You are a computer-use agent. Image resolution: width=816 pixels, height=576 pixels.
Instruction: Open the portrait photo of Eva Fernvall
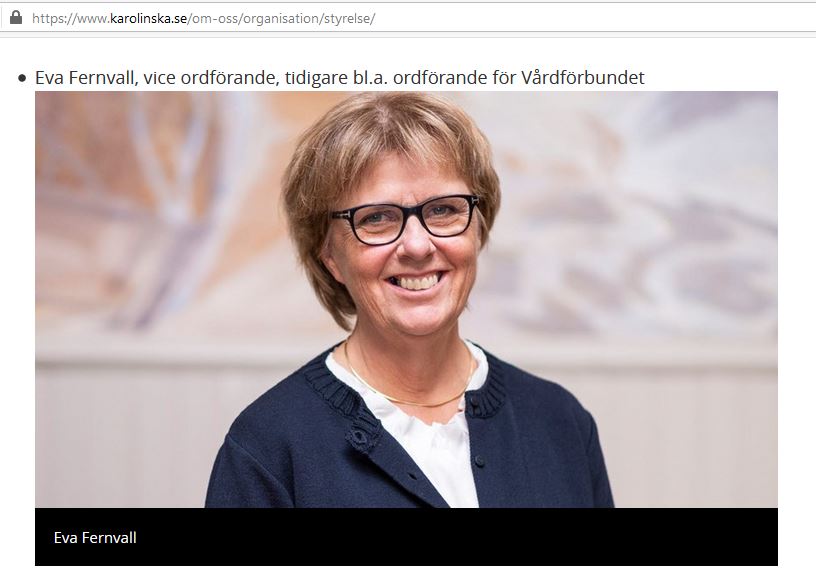[406, 299]
